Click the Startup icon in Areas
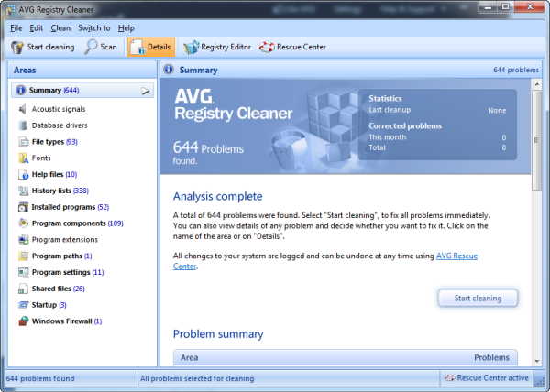Viewport: 550px width, 392px height. pos(23,305)
